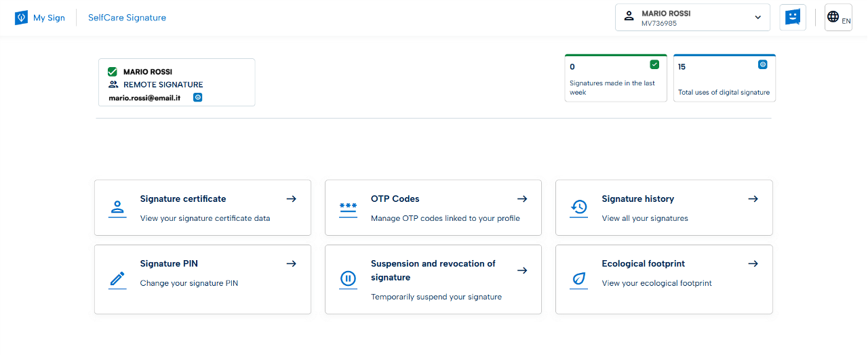Click the My Sign logo icon
868x355 pixels.
pyautogui.click(x=22, y=18)
